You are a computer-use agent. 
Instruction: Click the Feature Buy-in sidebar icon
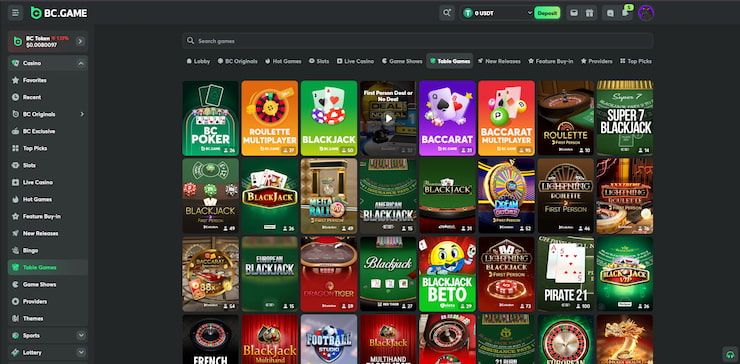[x=16, y=216]
